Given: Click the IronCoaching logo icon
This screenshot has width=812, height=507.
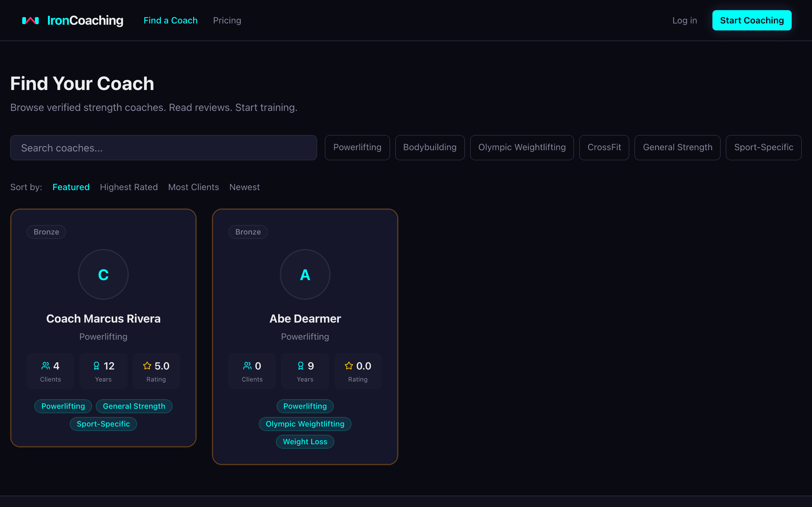Looking at the screenshot, I should tap(30, 21).
